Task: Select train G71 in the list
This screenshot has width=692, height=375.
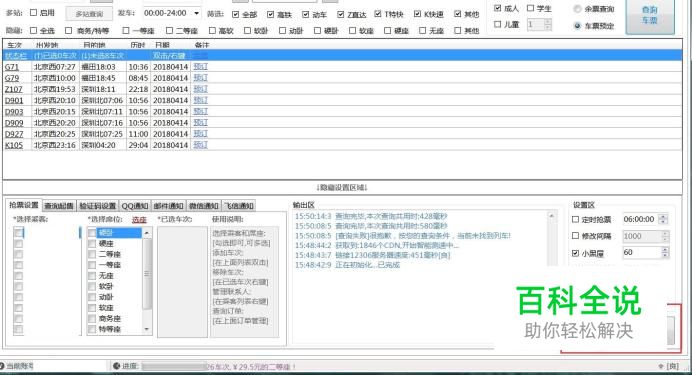Action: [x=12, y=67]
